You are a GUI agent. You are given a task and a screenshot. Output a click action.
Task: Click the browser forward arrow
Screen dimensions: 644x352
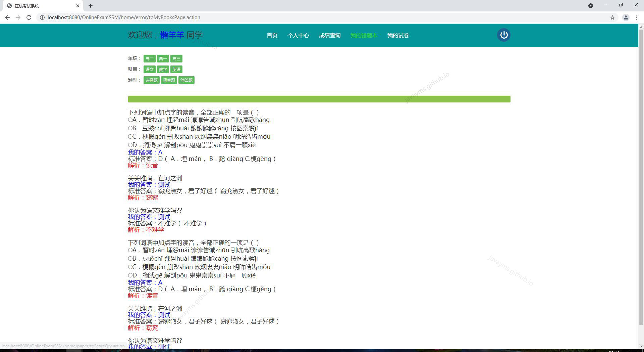click(18, 17)
